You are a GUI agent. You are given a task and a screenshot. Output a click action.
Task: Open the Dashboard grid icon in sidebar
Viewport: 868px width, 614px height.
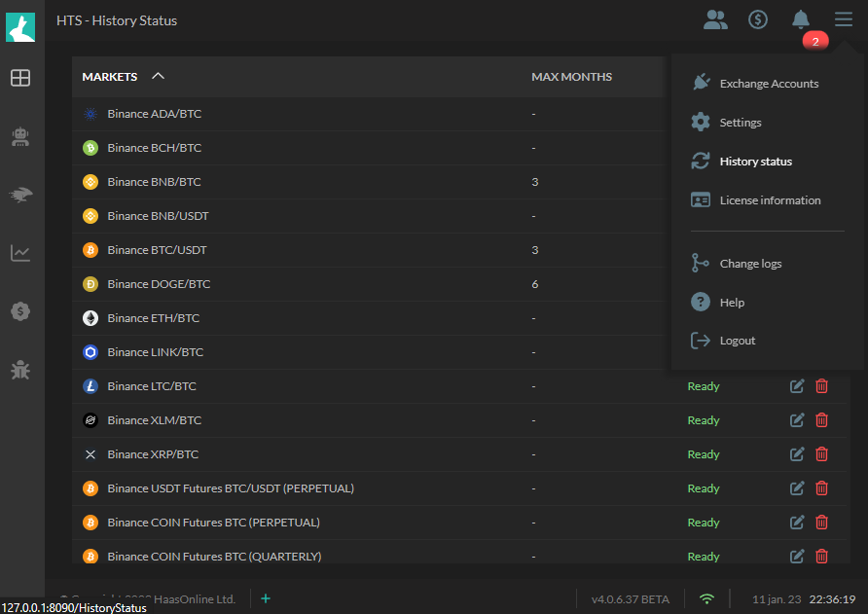coord(20,78)
